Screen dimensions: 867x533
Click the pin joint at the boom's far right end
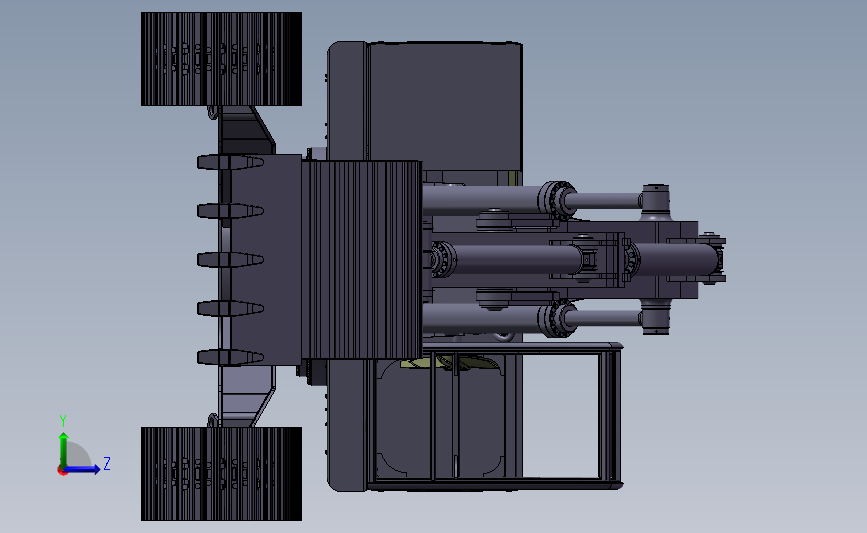[x=710, y=259]
